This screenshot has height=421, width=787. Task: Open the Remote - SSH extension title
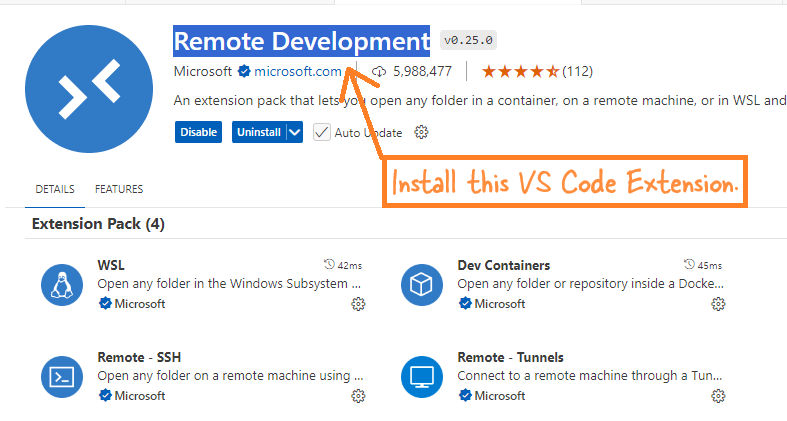[x=139, y=357]
